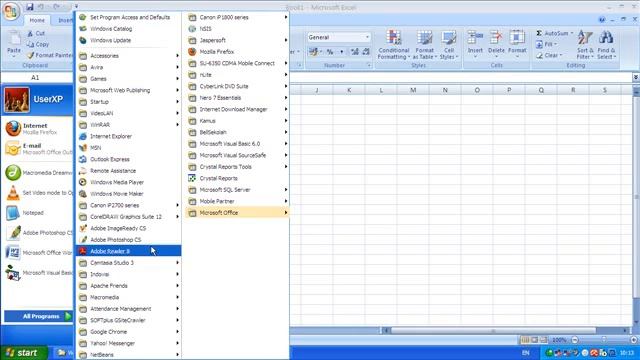Open pinned E-mail Microsoft Office Outlook
Screen dimensions: 640x360
[x=38, y=149]
